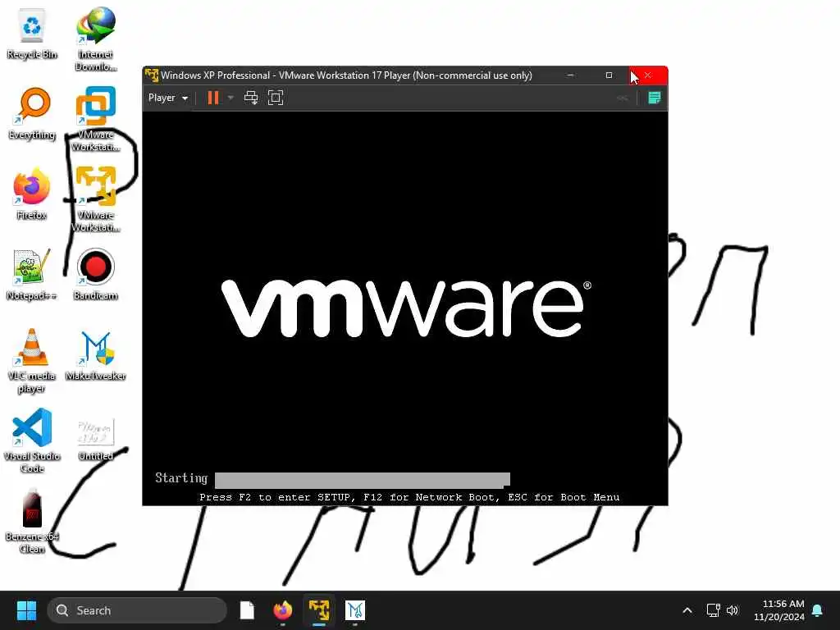Viewport: 840px width, 630px height.
Task: Open the Windows Start menu
Action: click(26, 610)
